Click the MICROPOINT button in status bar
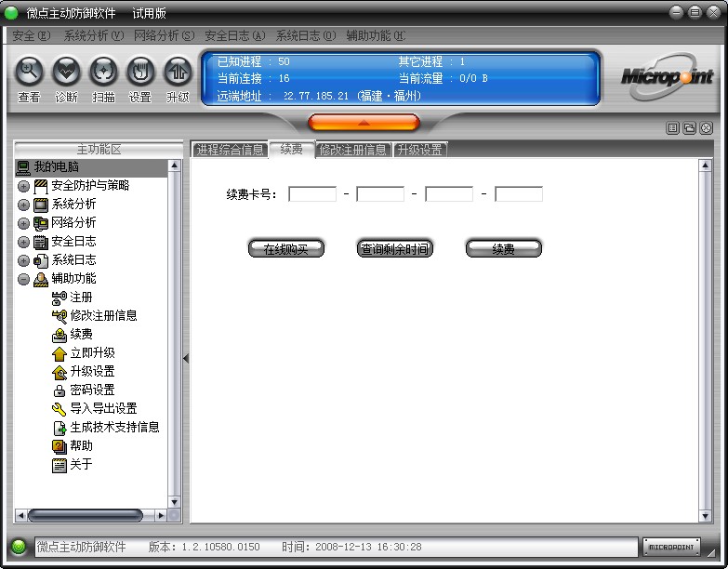Viewport: 728px width, 569px height. [x=671, y=548]
